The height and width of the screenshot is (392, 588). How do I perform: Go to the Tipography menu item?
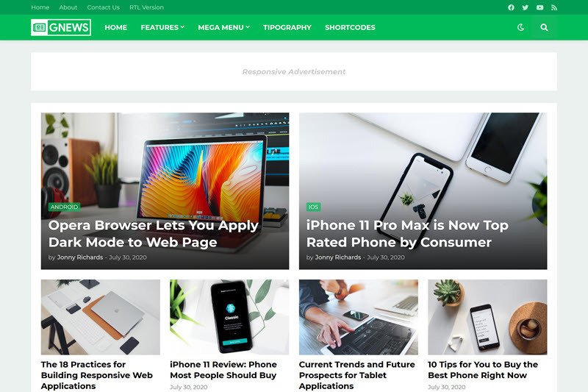point(287,27)
